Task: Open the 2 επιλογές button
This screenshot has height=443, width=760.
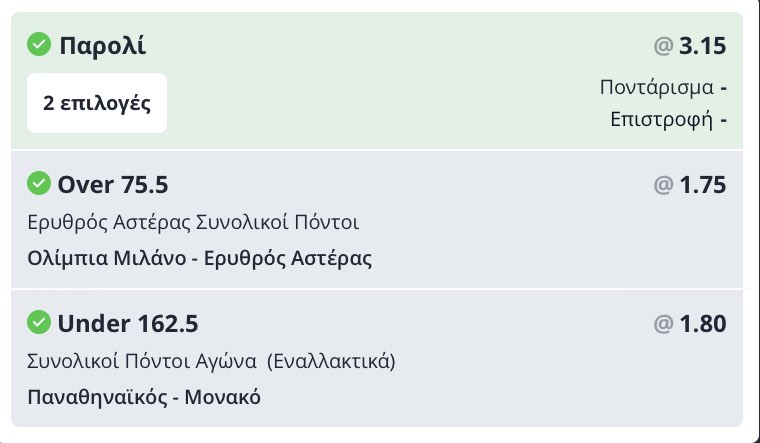Action: [x=97, y=103]
